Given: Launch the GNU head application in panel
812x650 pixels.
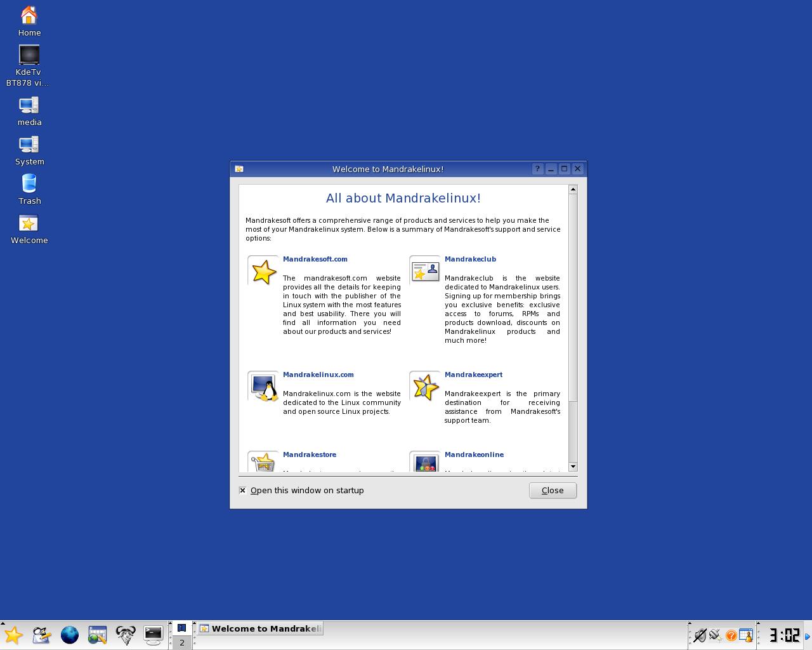Looking at the screenshot, I should [x=126, y=635].
